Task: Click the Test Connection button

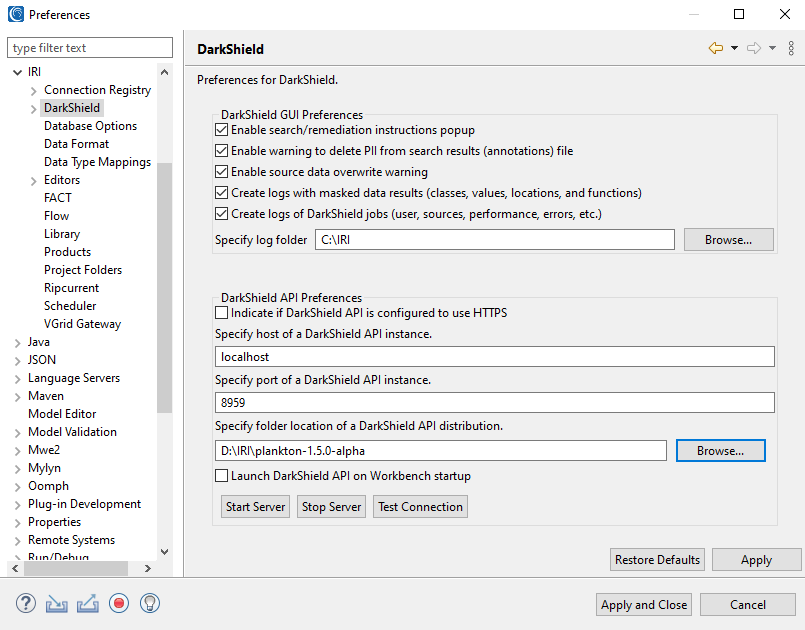Action: pos(419,506)
